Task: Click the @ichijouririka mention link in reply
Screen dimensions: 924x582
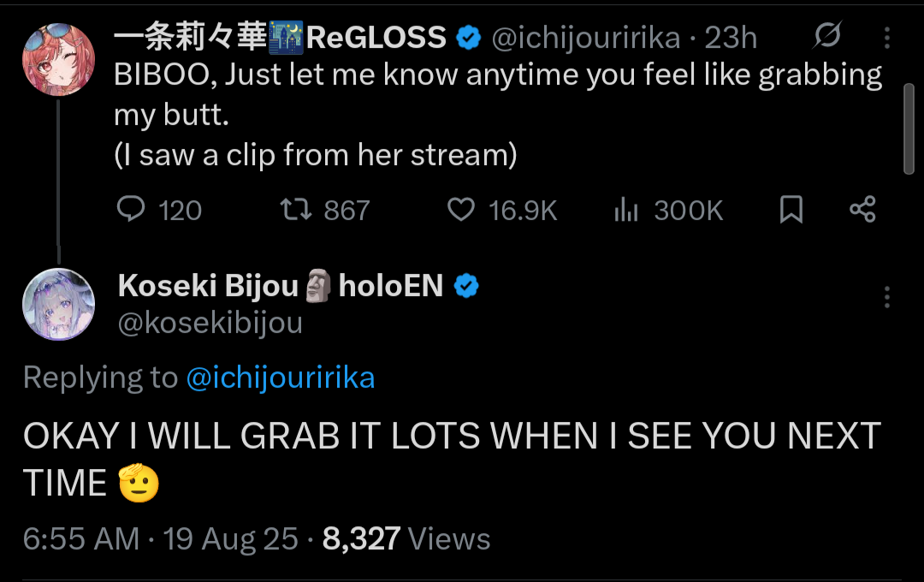Action: pyautogui.click(x=281, y=377)
